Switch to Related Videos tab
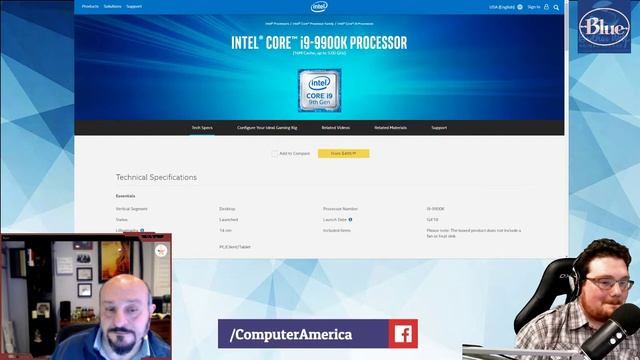 [336, 128]
